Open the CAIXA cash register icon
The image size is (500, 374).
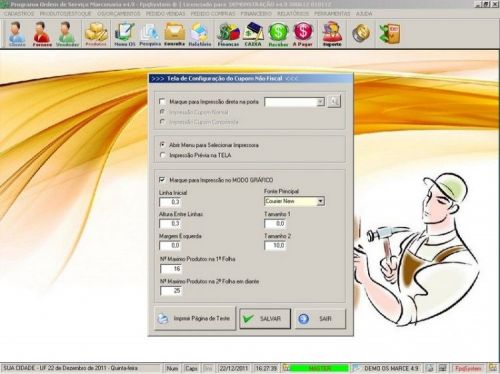253,34
